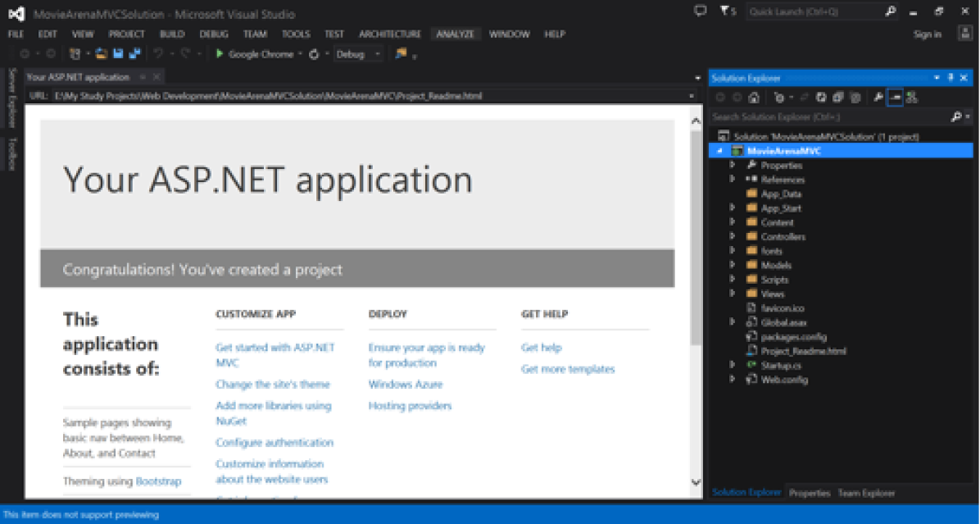Screen dimensions: 980x524
Task: Open the feedback speech bubble icon
Action: pyautogui.click(x=700, y=11)
